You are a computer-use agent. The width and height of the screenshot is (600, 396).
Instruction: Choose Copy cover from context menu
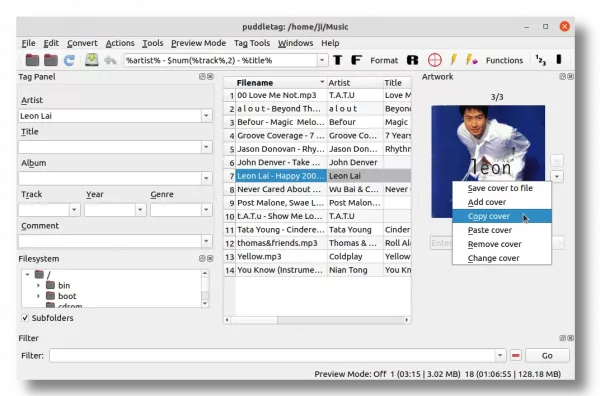[x=502, y=216]
